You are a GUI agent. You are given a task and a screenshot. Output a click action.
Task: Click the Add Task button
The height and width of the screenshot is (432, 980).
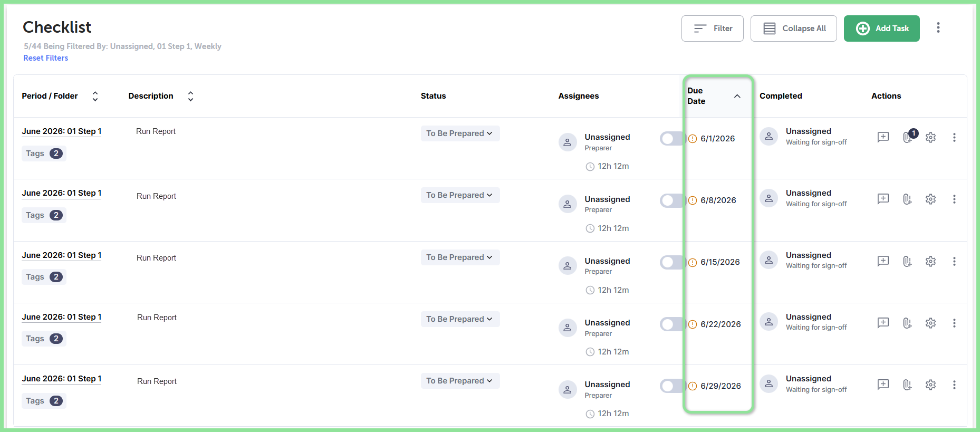(x=881, y=28)
